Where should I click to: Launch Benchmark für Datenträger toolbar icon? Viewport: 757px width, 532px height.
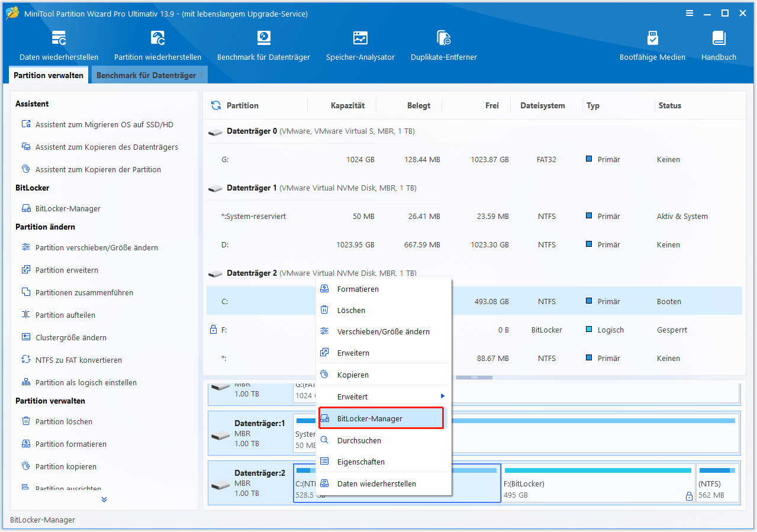[263, 46]
